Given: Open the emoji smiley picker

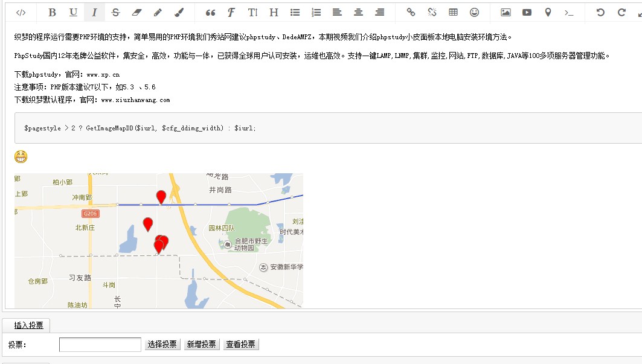Looking at the screenshot, I should (474, 12).
